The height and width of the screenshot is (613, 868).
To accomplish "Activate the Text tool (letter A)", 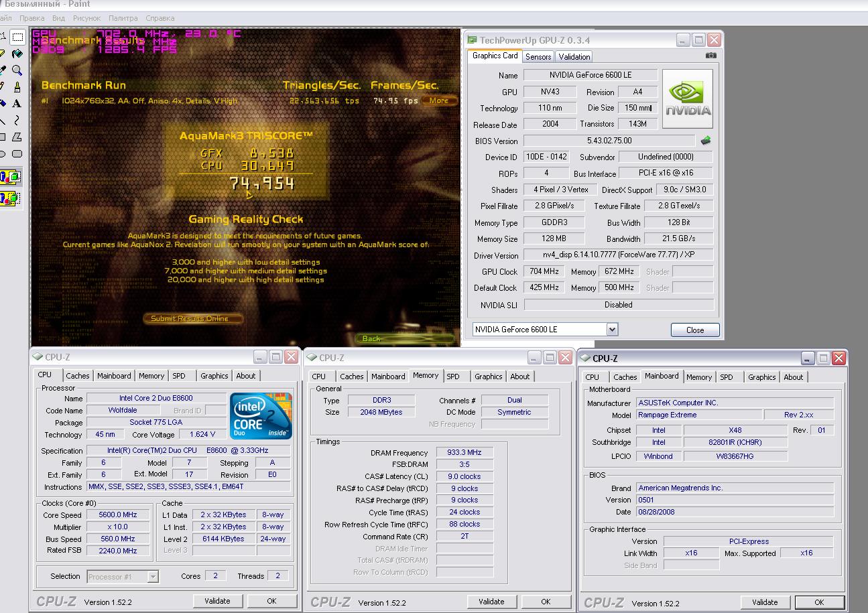I will point(17,103).
